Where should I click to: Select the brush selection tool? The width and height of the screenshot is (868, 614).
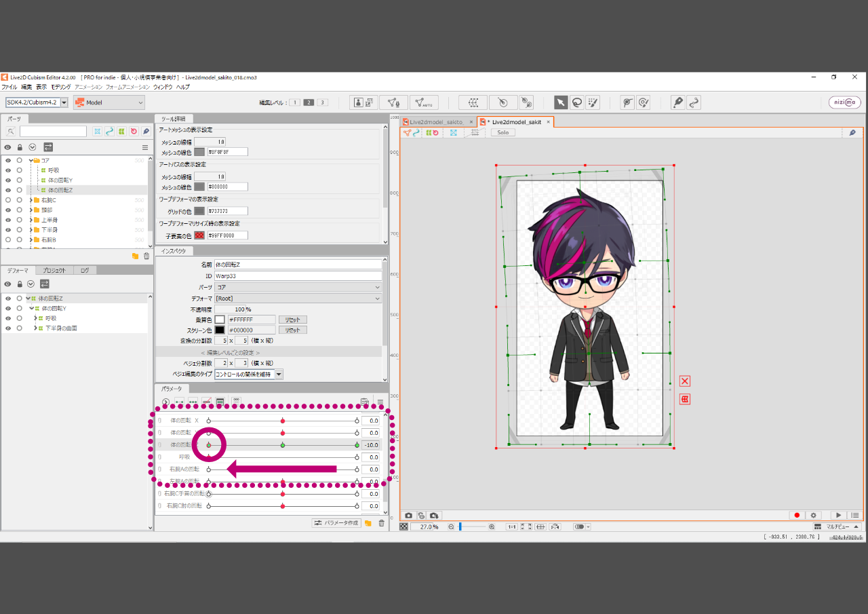(x=593, y=102)
